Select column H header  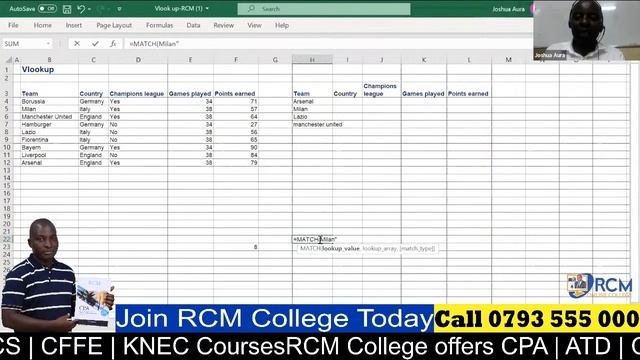point(312,60)
